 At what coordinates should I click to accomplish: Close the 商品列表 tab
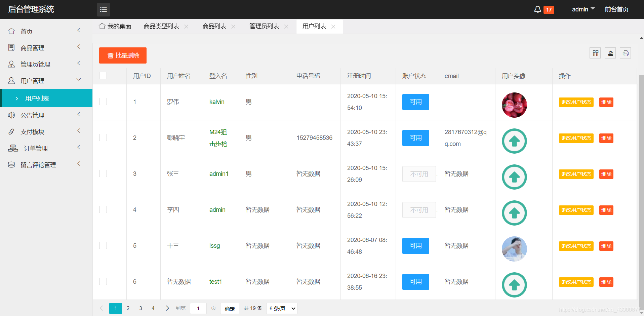(x=233, y=27)
